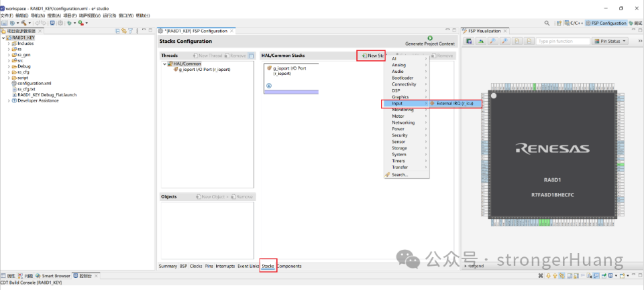
Task: Click the first FSP Visualization toolbar icon
Action: 469,41
